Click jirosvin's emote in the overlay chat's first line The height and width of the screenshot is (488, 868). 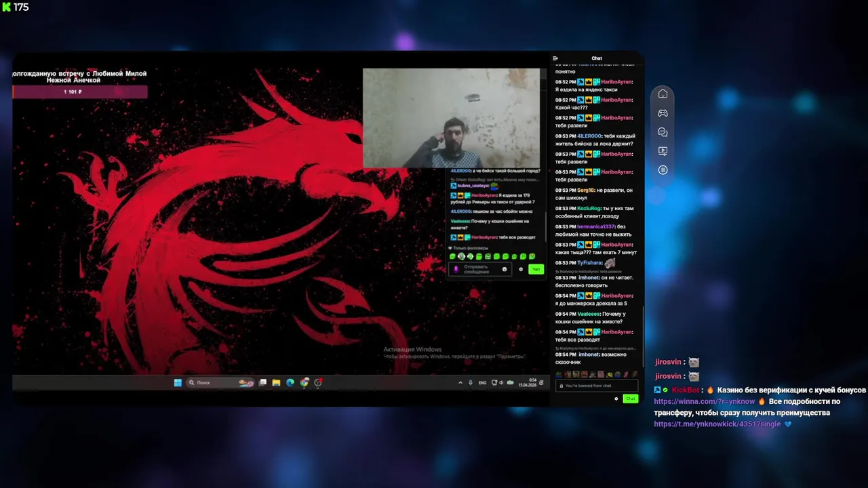pos(694,363)
